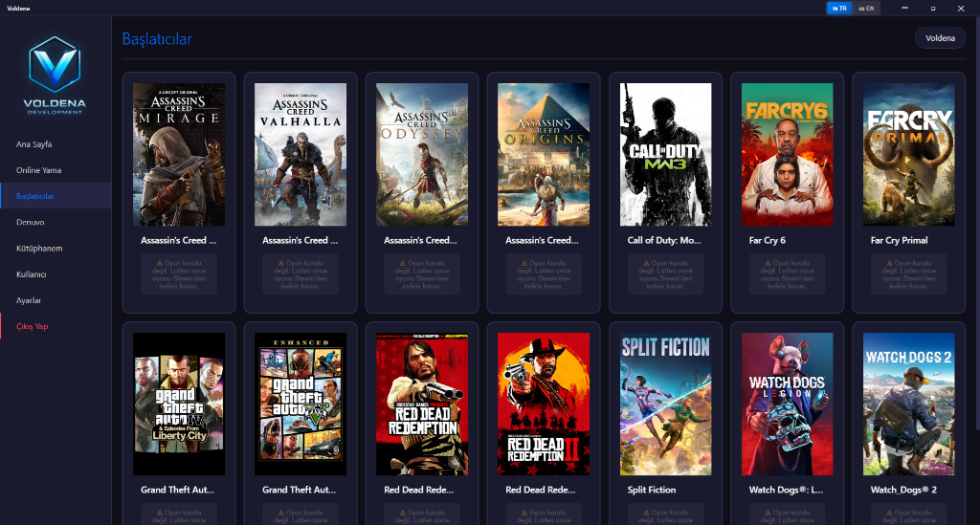Screen dimensions: 980x525
Task: Select Assassin's Creed Valhalla cover art
Action: [x=301, y=154]
